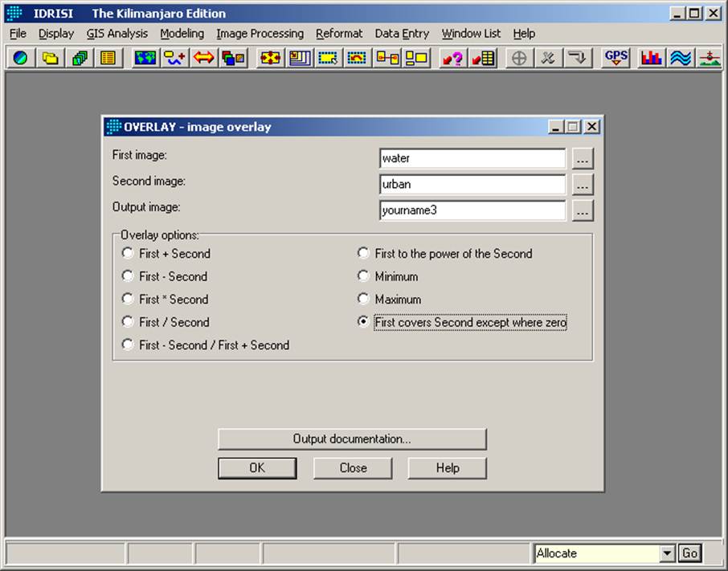Click the Allocate text box in status bar
728x571 pixels.
pos(598,553)
